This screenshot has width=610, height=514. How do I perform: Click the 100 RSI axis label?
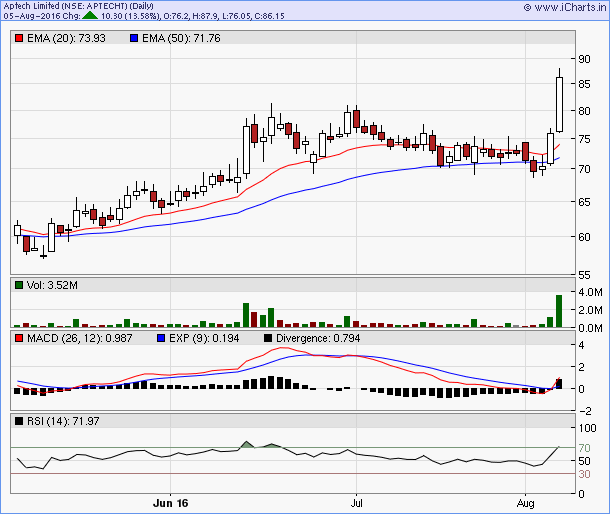[587, 428]
